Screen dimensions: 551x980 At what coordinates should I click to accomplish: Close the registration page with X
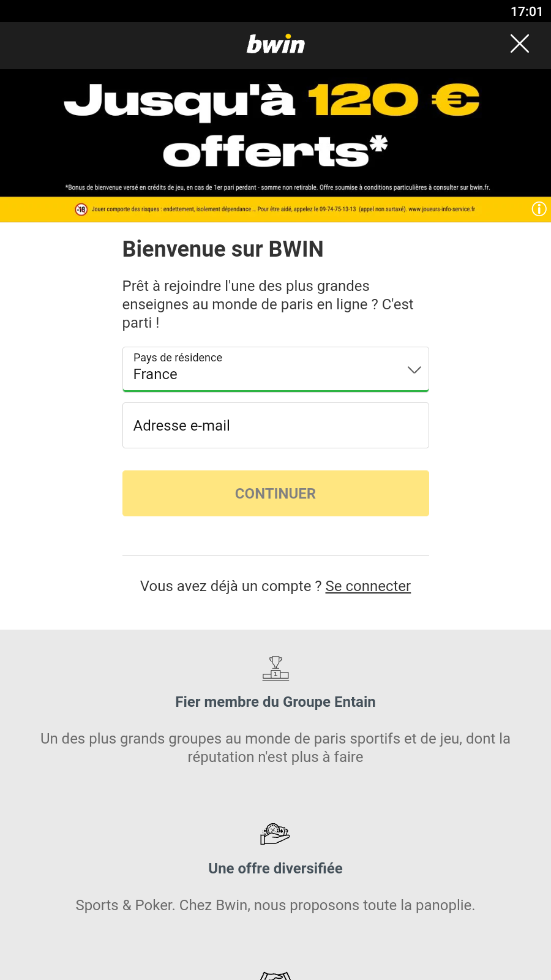pyautogui.click(x=519, y=43)
